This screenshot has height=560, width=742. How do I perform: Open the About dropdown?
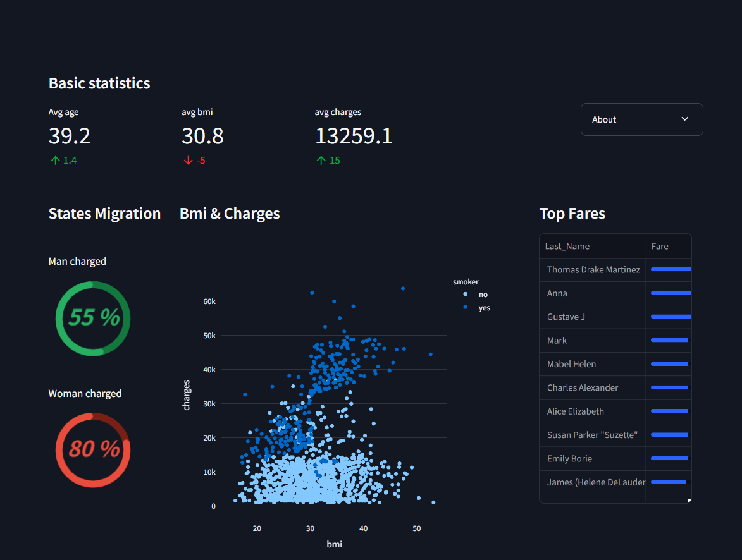click(641, 119)
